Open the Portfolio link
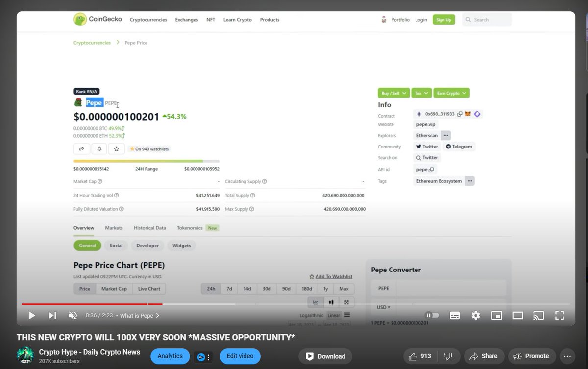Screen dimensions: 588x369 [x=400, y=20]
